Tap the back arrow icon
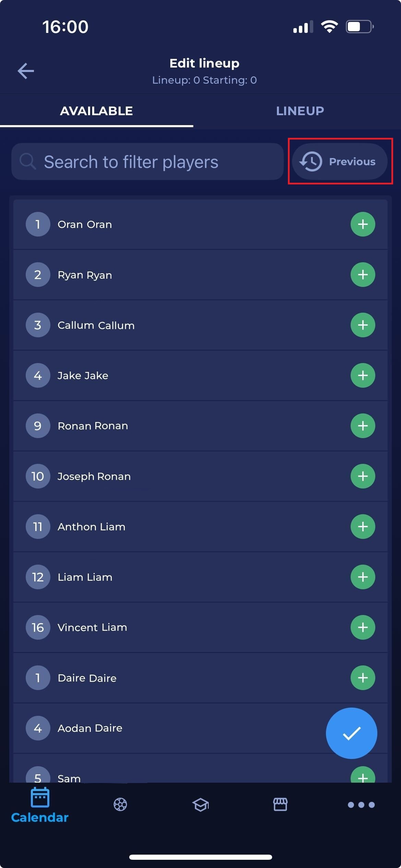Viewport: 401px width, 868px height. pos(26,71)
